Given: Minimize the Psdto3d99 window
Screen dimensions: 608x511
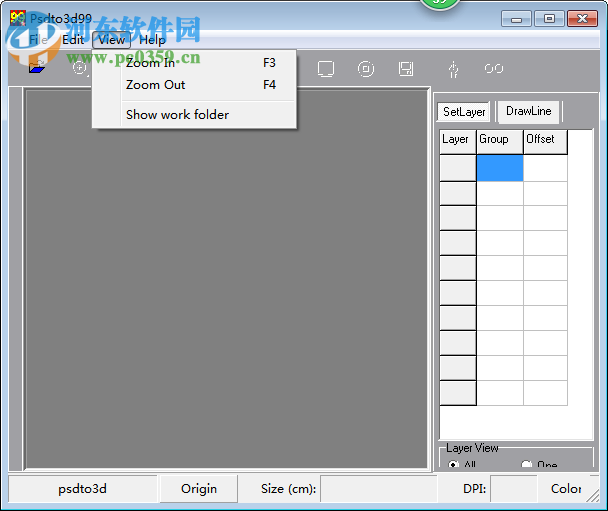Looking at the screenshot, I should coord(516,19).
